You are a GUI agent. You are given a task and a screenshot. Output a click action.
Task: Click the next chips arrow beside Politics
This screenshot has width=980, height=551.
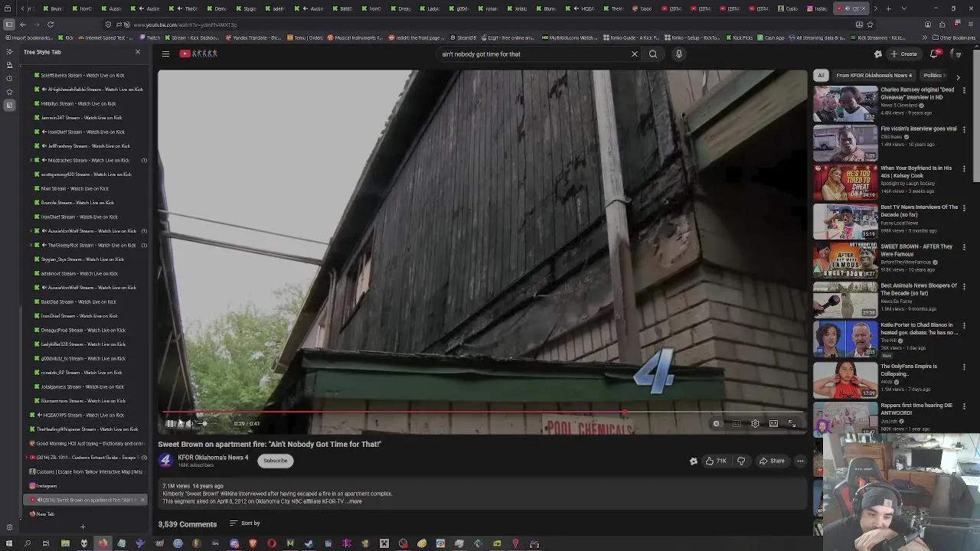pos(958,76)
